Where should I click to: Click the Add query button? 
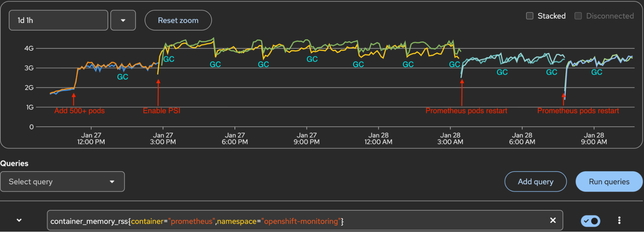pos(535,182)
